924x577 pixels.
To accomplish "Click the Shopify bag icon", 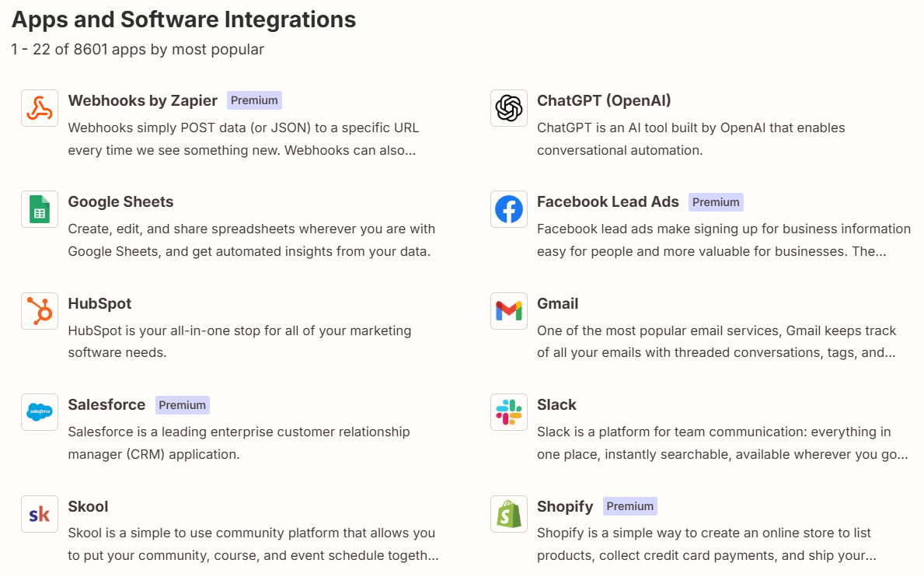I will point(508,513).
